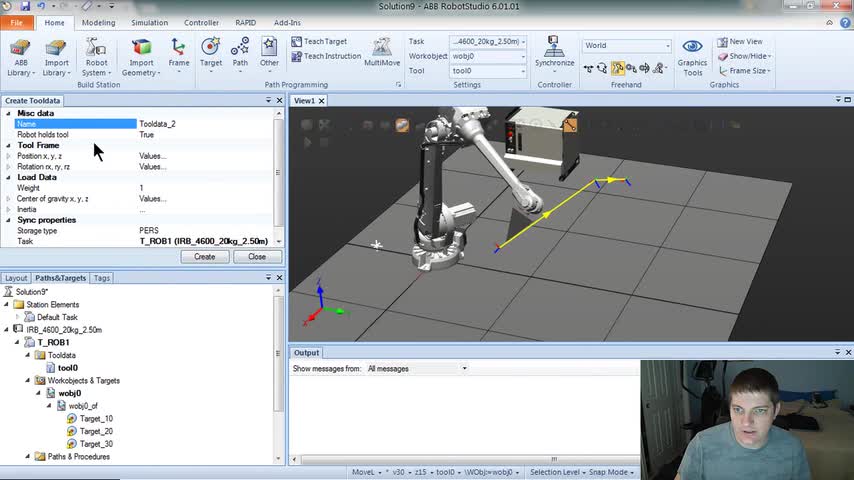This screenshot has height=480, width=854.
Task: Open the Import Library menu
Action: (56, 57)
